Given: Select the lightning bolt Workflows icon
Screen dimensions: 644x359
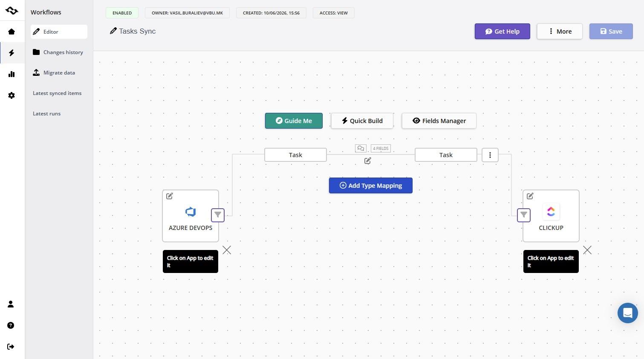Looking at the screenshot, I should pyautogui.click(x=12, y=53).
